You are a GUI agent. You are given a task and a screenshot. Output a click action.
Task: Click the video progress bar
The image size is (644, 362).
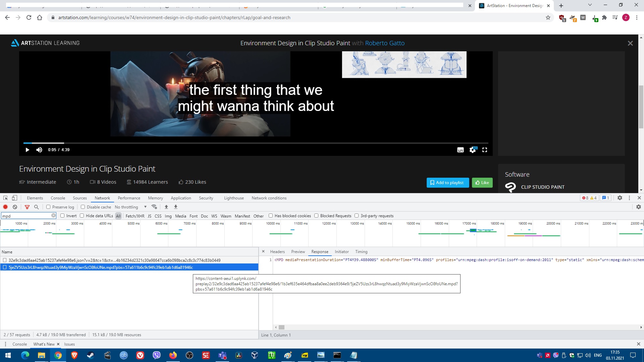pos(255,143)
